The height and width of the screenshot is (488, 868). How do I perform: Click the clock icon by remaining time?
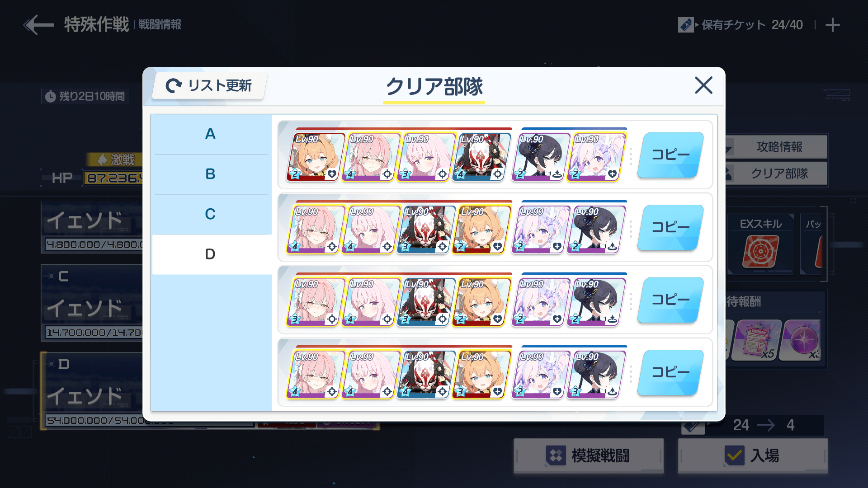click(51, 96)
